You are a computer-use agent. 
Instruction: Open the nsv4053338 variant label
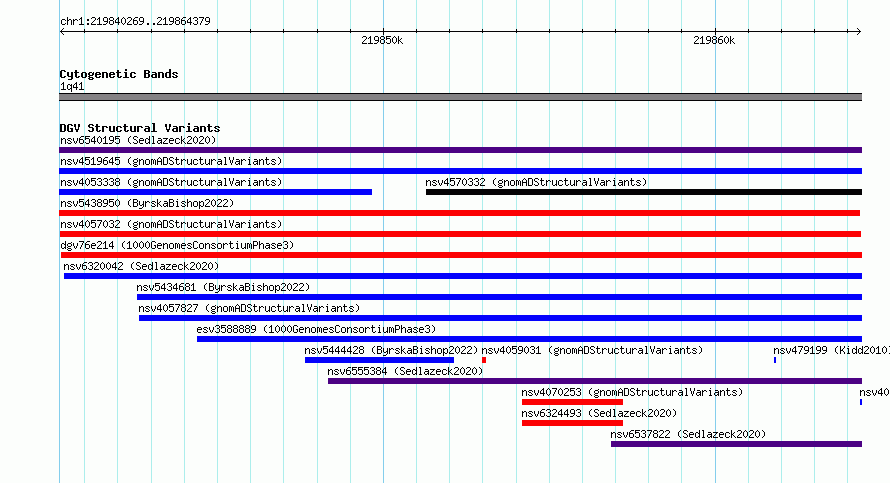171,182
